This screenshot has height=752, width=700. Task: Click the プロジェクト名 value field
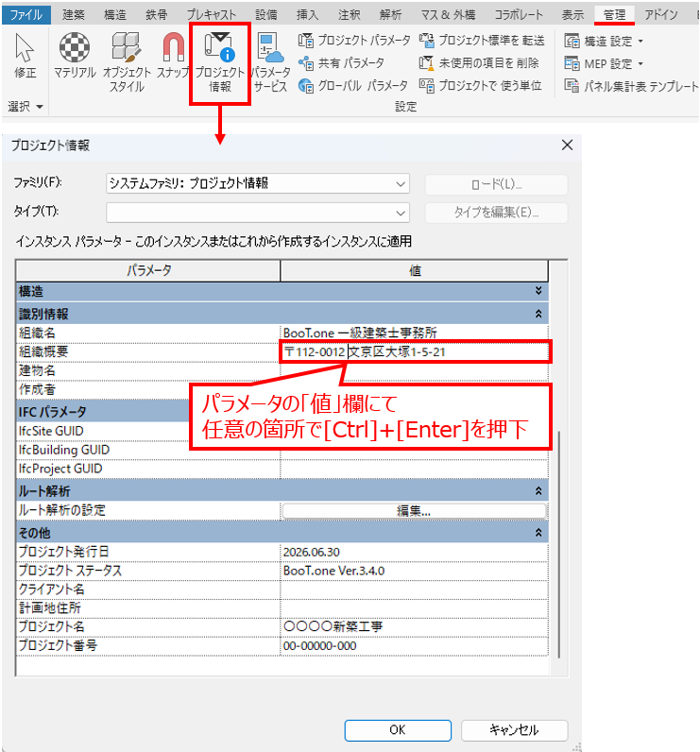[x=415, y=627]
